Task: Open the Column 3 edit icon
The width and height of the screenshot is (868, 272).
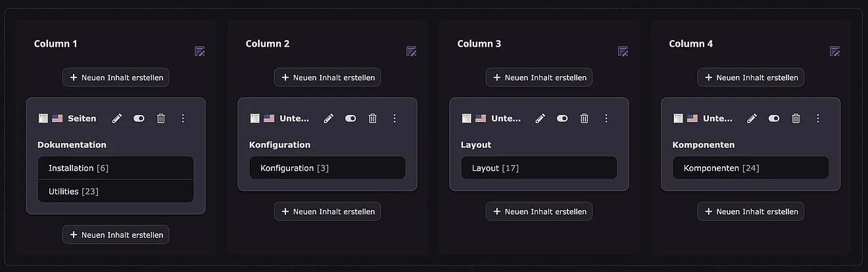Action: 623,51
